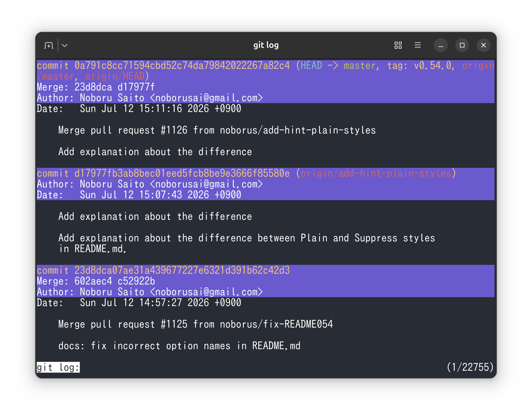Select commit hash 0a791c8cc71594cbd52c74da79842022267a82c4
Viewport: 532px width, 417px height.
coord(182,65)
